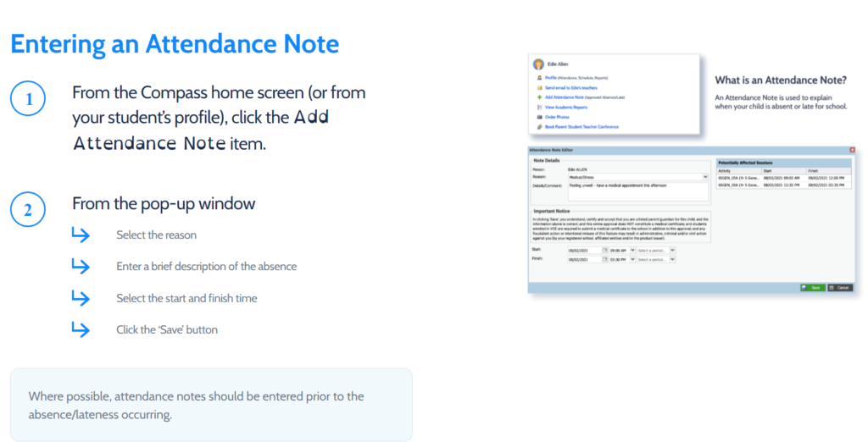Click the View Academic Reports document icon
The height and width of the screenshot is (442, 868).
[x=538, y=108]
